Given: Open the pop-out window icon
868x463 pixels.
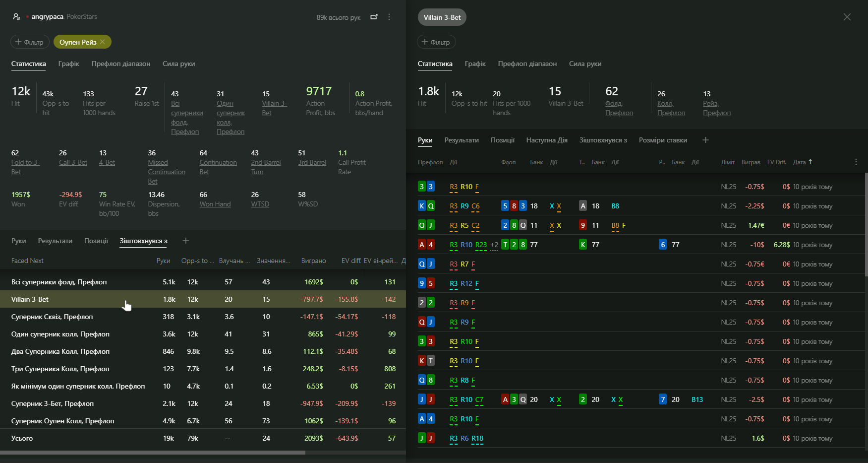Looking at the screenshot, I should click(374, 17).
